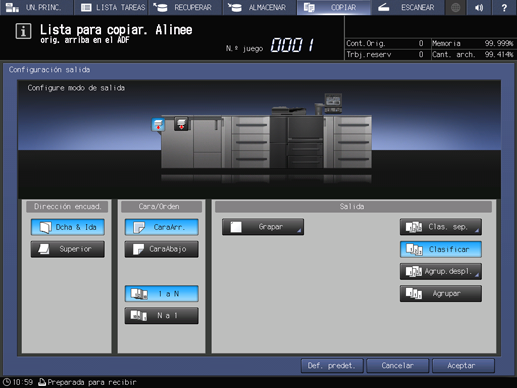Select Superior binding direction
Screen dimensions: 517x388
(x=68, y=249)
